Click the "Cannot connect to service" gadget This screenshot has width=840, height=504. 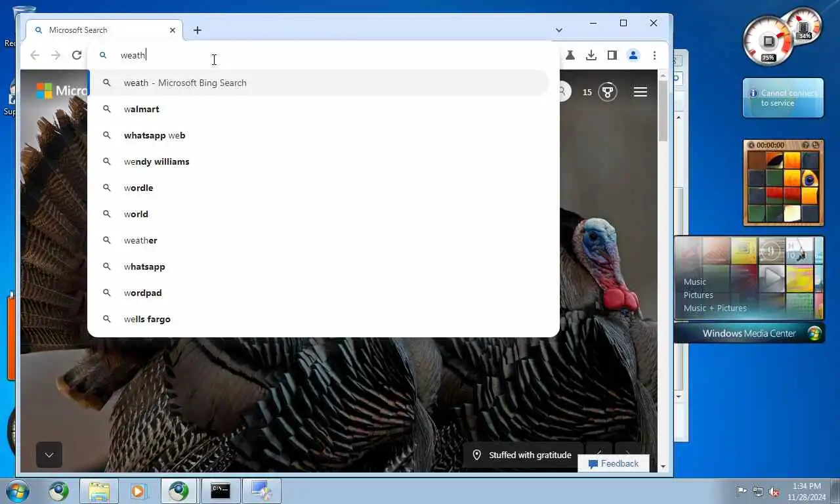pyautogui.click(x=783, y=98)
